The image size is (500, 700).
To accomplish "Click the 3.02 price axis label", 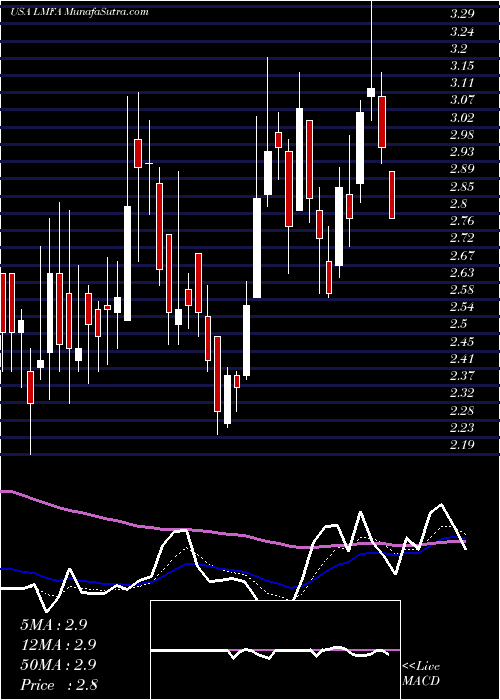I will (461, 118).
